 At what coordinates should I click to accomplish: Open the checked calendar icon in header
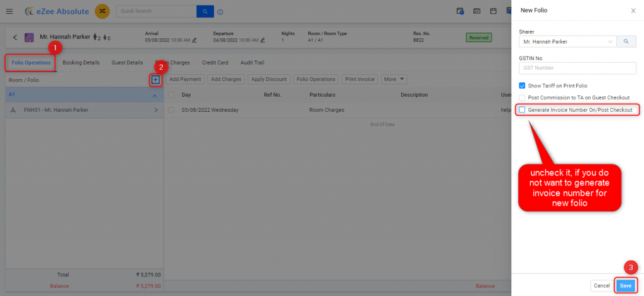[477, 11]
